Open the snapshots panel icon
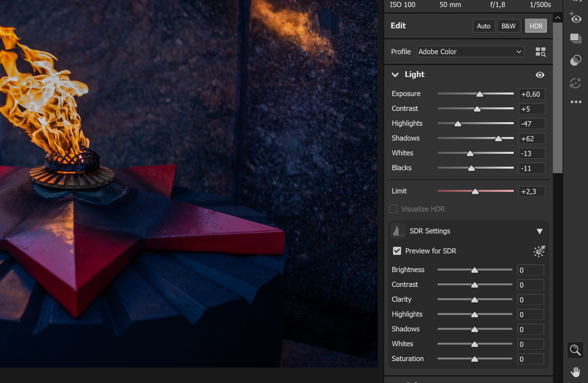Viewport: 588px width, 383px height. pyautogui.click(x=575, y=39)
